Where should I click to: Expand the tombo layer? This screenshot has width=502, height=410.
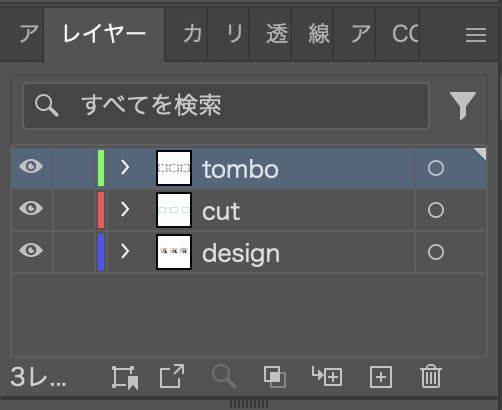point(125,167)
